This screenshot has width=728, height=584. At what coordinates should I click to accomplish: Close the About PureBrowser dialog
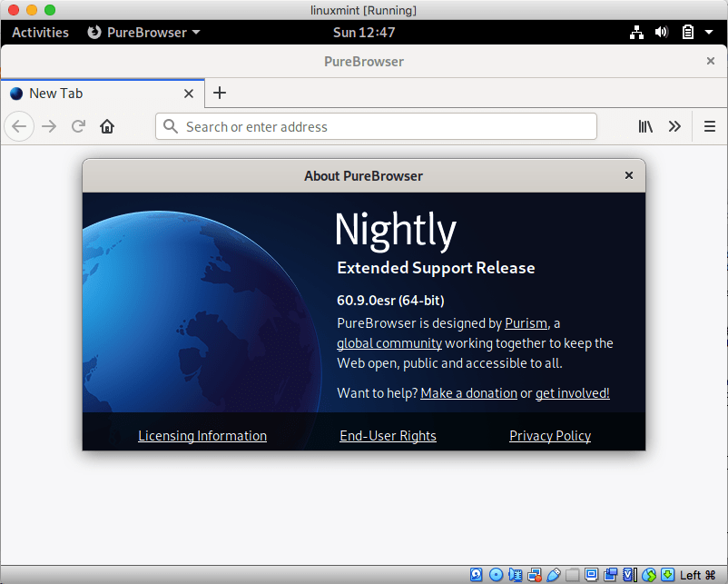pyautogui.click(x=629, y=175)
